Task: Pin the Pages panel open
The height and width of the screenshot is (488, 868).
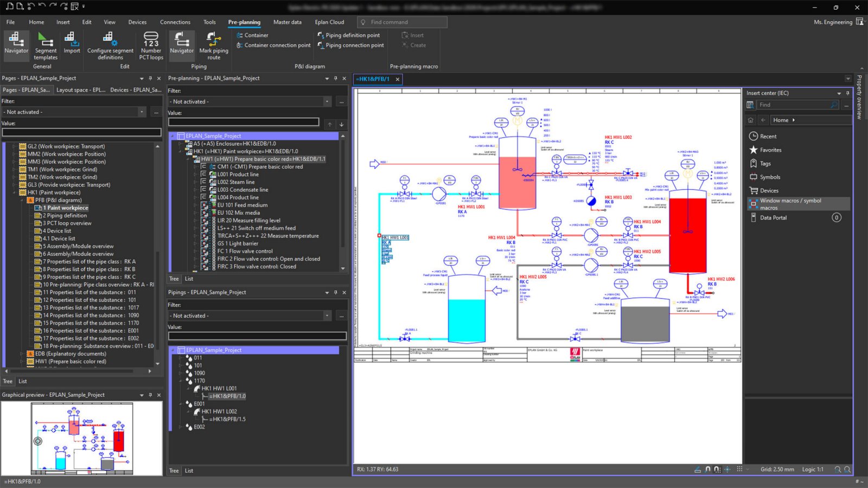Action: click(x=151, y=78)
